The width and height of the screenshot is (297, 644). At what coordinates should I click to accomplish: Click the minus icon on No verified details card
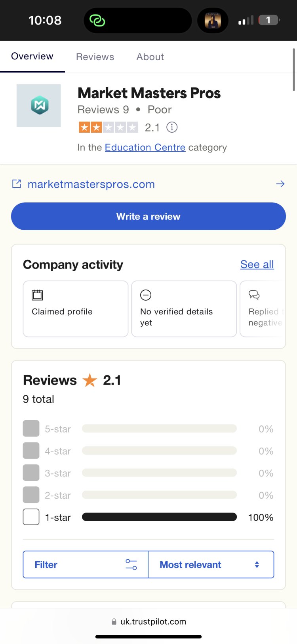click(x=146, y=295)
